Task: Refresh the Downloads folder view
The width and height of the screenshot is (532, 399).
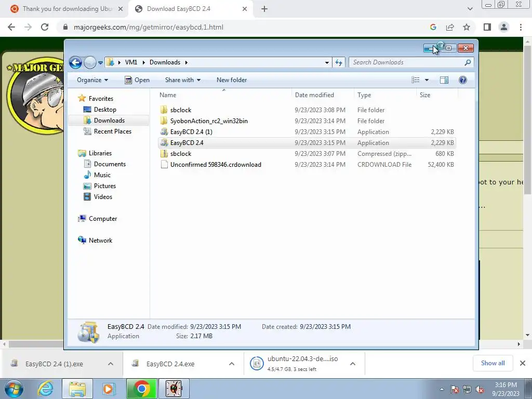Action: coord(339,62)
